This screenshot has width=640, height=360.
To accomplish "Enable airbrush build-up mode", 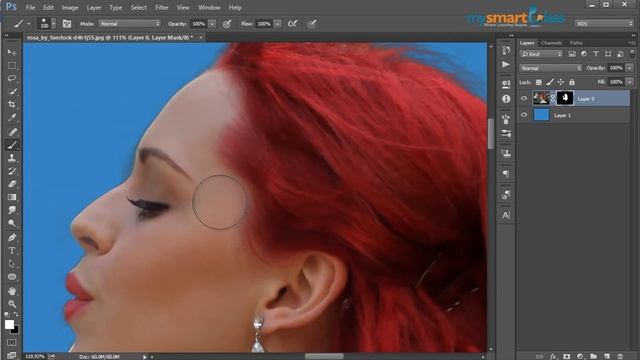I will click(x=293, y=24).
